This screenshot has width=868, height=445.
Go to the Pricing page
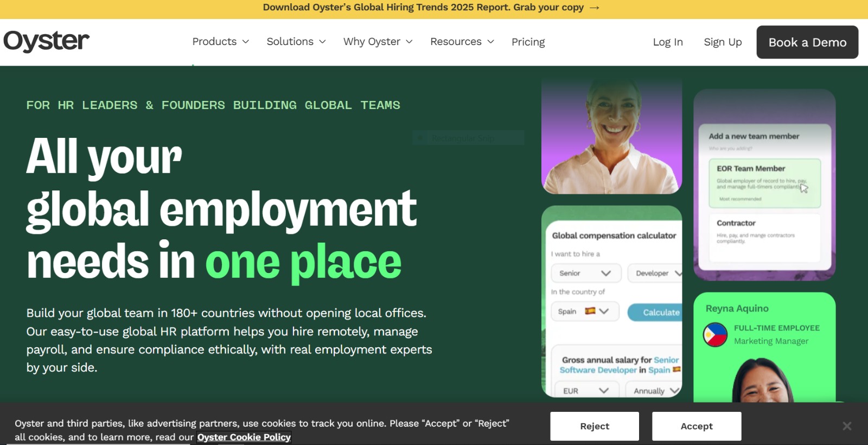click(528, 42)
